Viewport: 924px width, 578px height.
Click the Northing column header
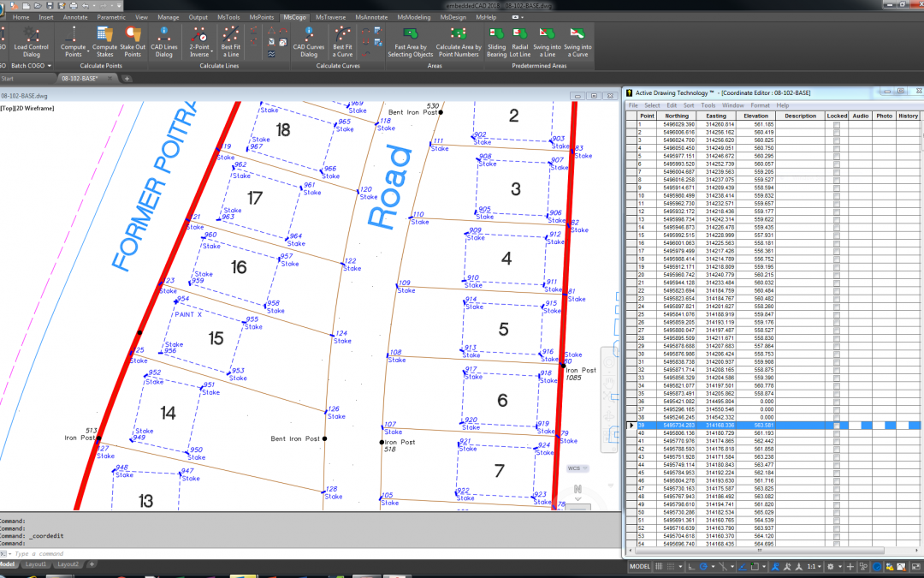coord(676,116)
